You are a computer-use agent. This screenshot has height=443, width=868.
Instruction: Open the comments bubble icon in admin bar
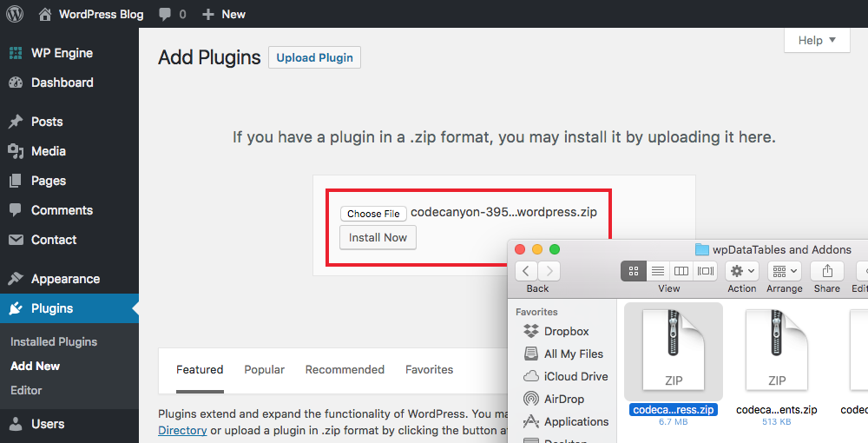(163, 14)
